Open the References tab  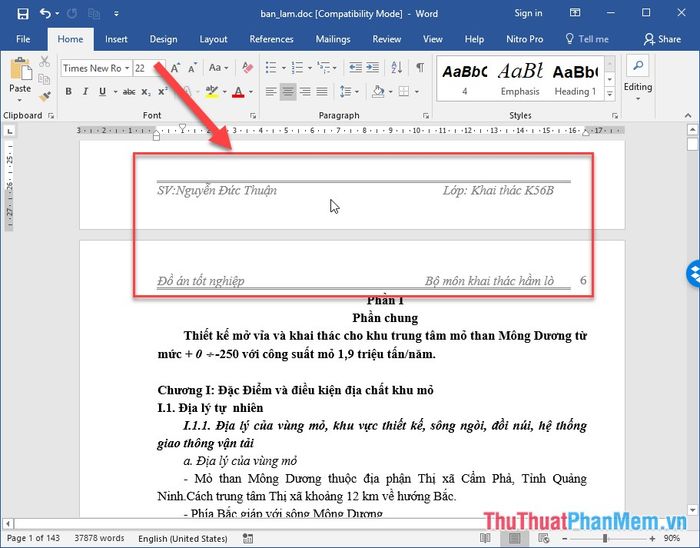[x=271, y=39]
